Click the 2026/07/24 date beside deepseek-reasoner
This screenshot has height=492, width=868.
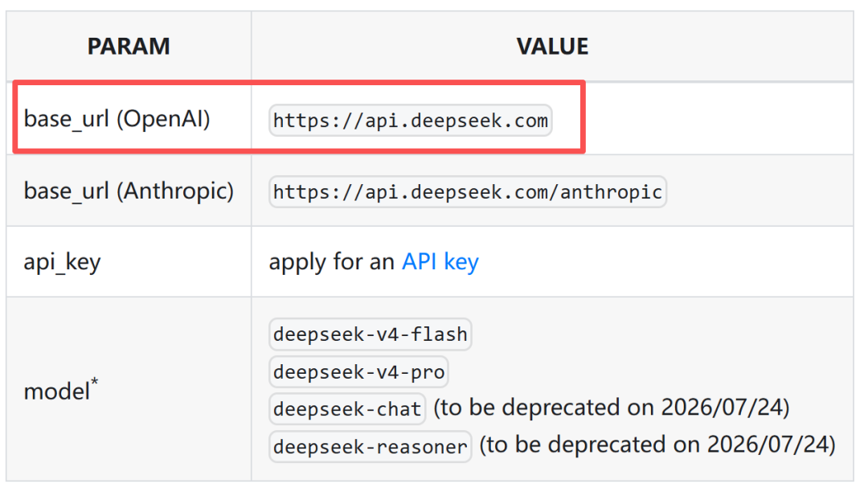[766, 445]
